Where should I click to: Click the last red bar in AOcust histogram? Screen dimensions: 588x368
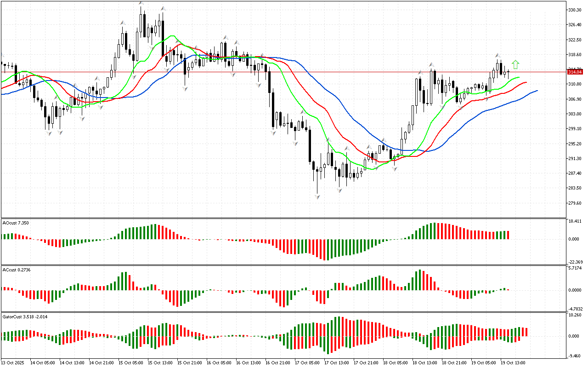click(x=509, y=235)
